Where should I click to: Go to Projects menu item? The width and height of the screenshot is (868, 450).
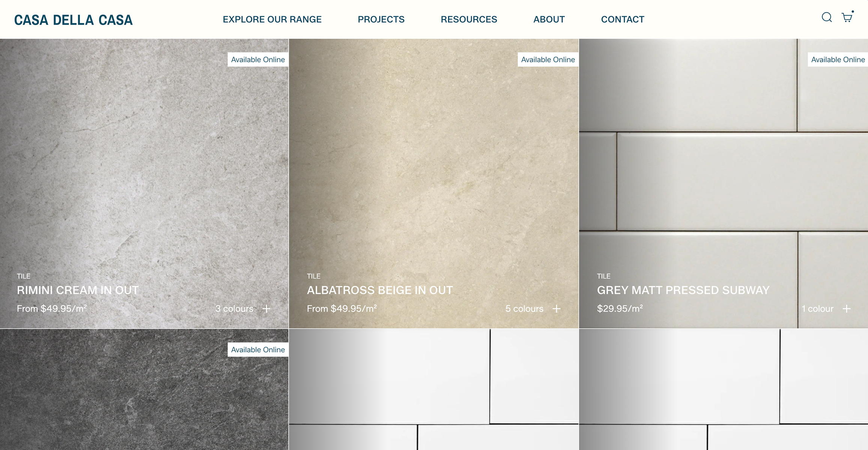point(381,19)
